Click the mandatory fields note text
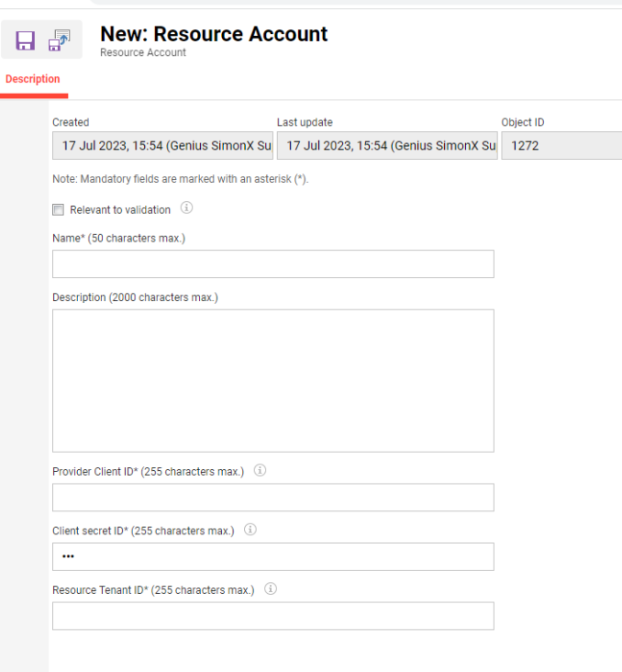The height and width of the screenshot is (672, 622). tap(180, 179)
